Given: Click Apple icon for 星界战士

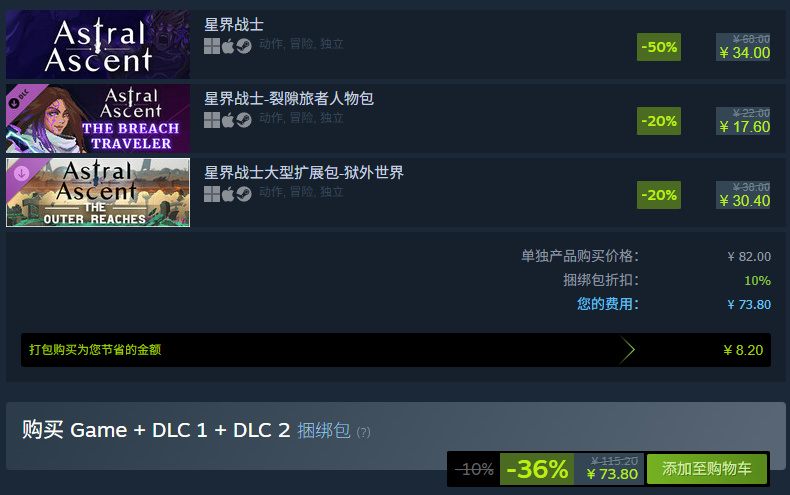Looking at the screenshot, I should [228, 46].
